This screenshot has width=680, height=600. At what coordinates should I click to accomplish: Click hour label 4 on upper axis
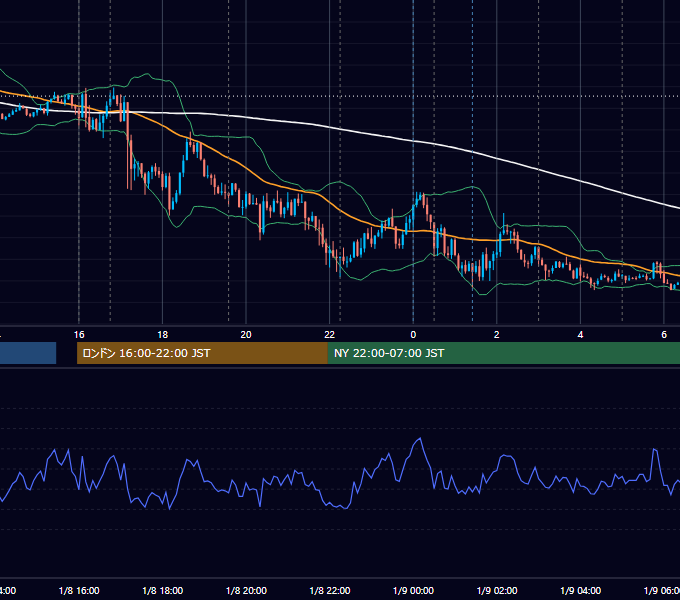tap(580, 335)
